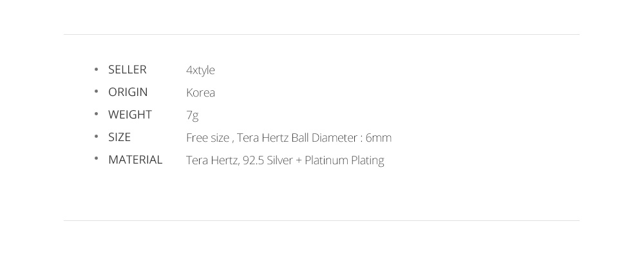644x257 pixels.
Task: Click the 'Ball Diameter : 6mm' text
Action: coord(341,138)
